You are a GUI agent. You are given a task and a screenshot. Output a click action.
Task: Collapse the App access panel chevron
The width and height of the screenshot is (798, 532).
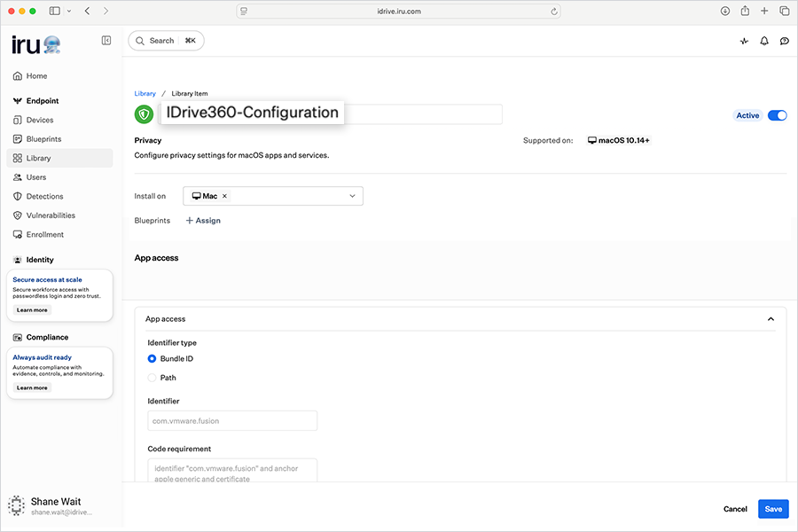click(771, 319)
